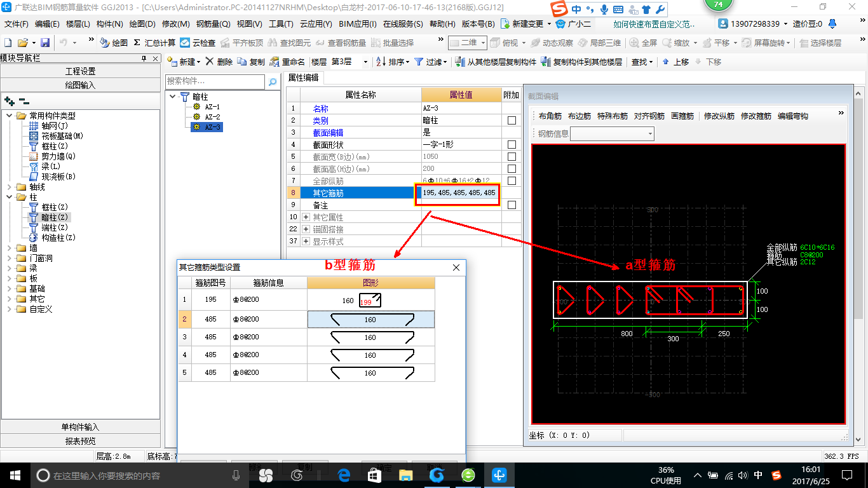Click 布角筋 in section editor

point(550,116)
